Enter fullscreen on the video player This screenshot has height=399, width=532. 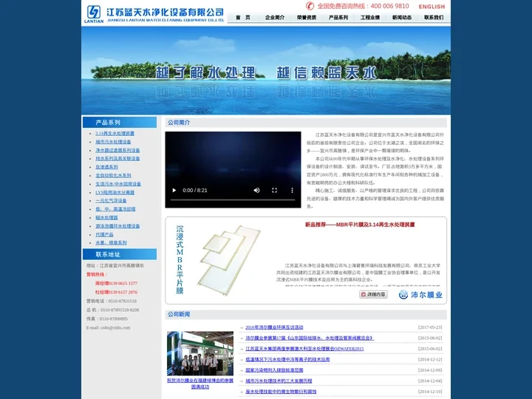click(x=274, y=191)
